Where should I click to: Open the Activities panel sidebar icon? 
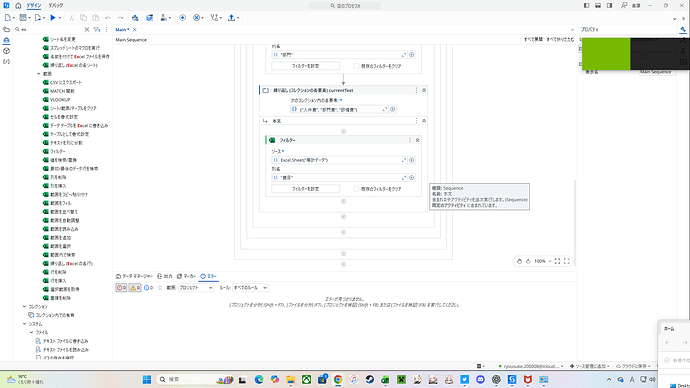pos(6,40)
